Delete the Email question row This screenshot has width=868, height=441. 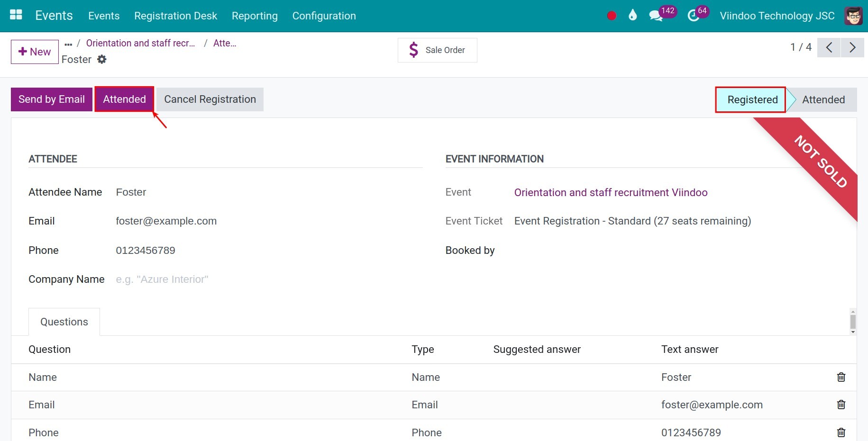[x=841, y=405]
